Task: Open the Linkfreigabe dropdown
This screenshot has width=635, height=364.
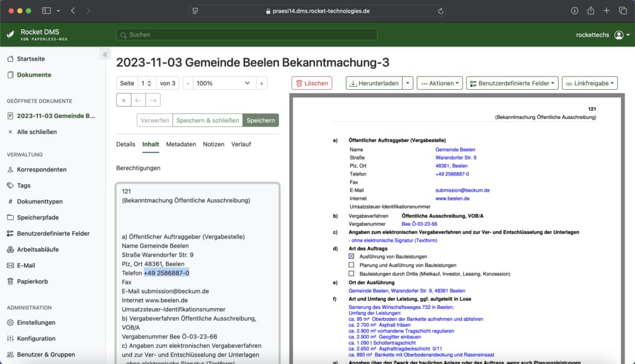Action: 590,83
